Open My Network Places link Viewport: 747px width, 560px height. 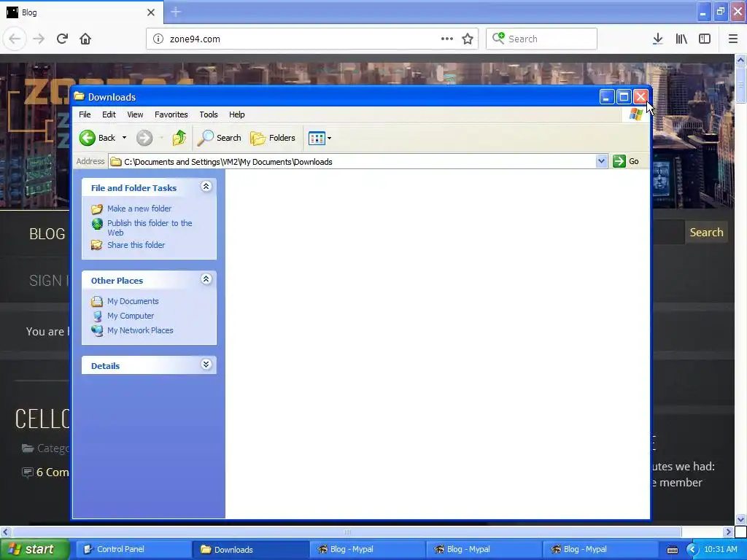pyautogui.click(x=140, y=330)
